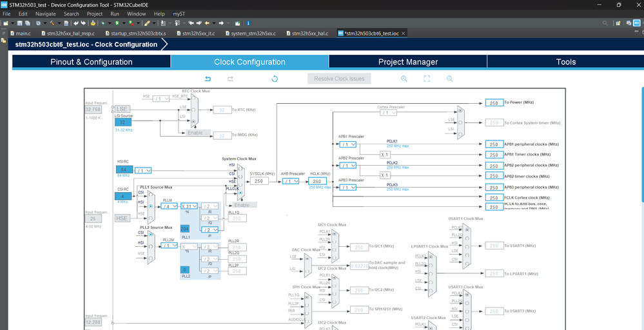Open the APB3 Prescaler dropdown
The width and height of the screenshot is (644, 330).
pyautogui.click(x=348, y=188)
